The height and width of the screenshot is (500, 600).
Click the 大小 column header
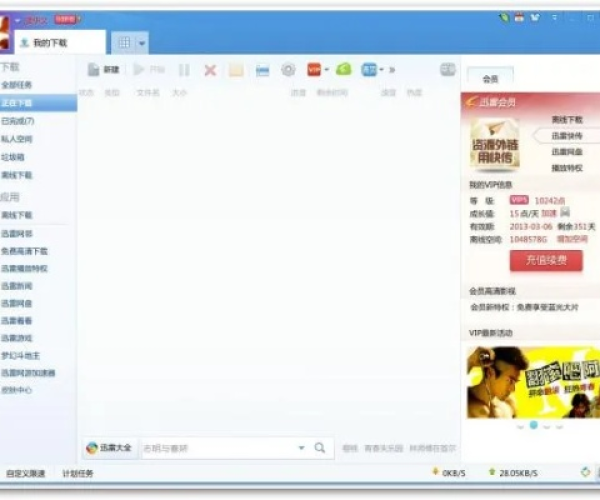pyautogui.click(x=179, y=93)
